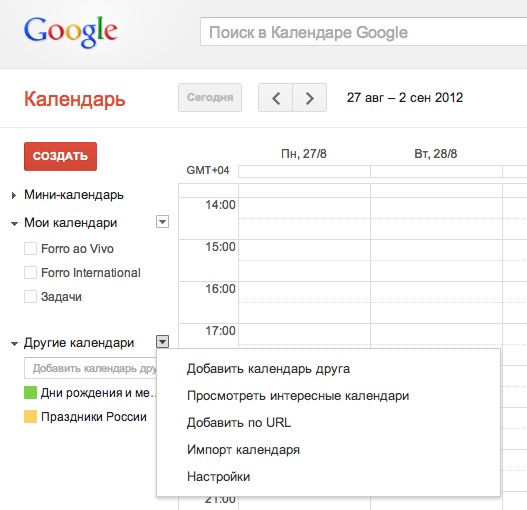527x510 pixels.
Task: Open Календарь title link
Action: [x=75, y=99]
